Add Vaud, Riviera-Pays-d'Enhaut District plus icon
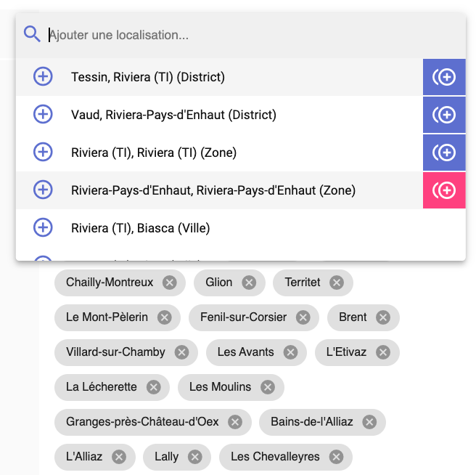 tap(44, 115)
